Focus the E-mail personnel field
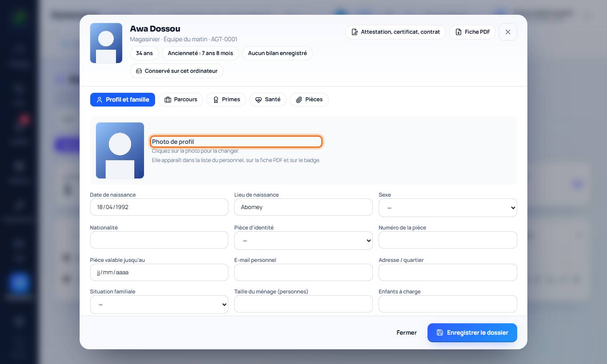607x364 pixels. pos(303,272)
